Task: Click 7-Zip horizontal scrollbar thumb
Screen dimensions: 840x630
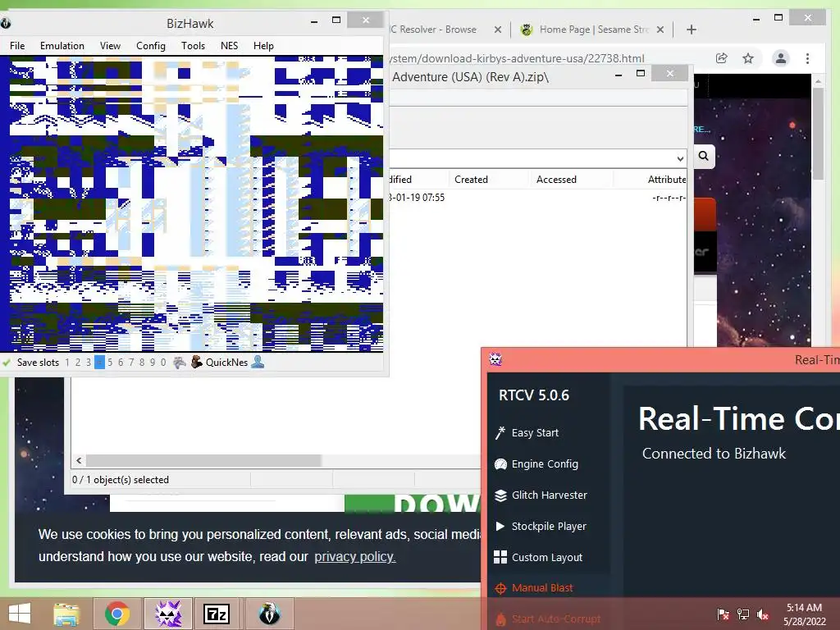Action: 203,461
